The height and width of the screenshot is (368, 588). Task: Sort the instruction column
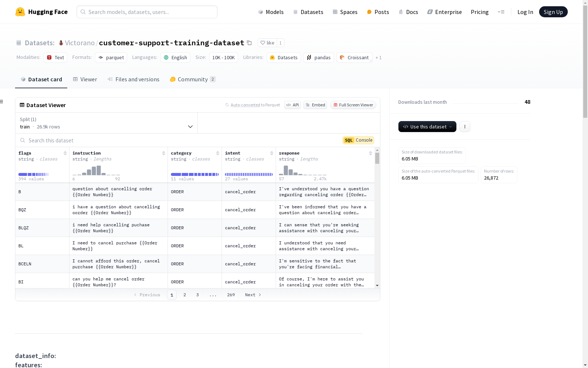[164, 153]
